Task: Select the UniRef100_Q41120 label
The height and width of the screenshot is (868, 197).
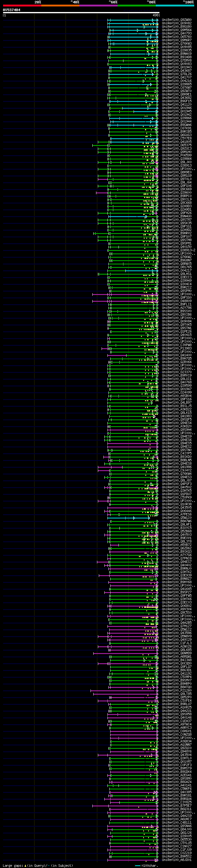Action: [176, 104]
